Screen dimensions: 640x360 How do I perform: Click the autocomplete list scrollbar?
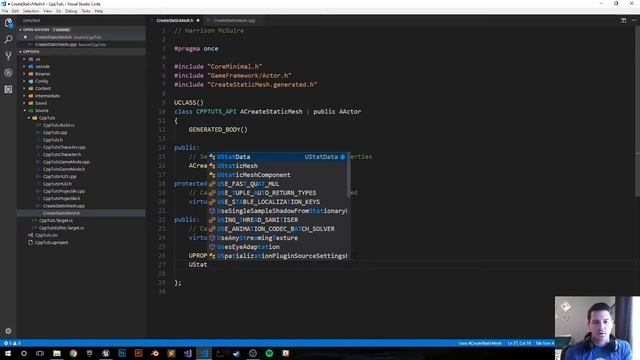349,175
